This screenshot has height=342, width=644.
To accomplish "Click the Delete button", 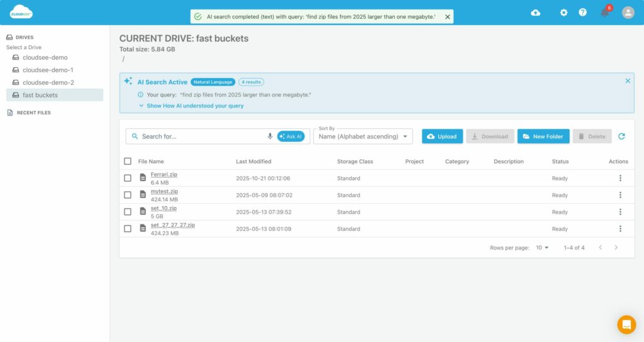I will (592, 136).
